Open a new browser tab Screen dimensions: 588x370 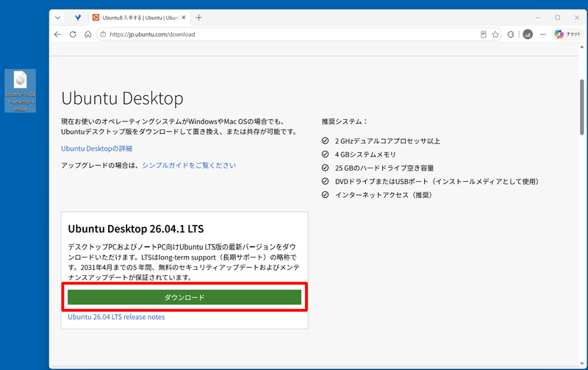point(198,18)
